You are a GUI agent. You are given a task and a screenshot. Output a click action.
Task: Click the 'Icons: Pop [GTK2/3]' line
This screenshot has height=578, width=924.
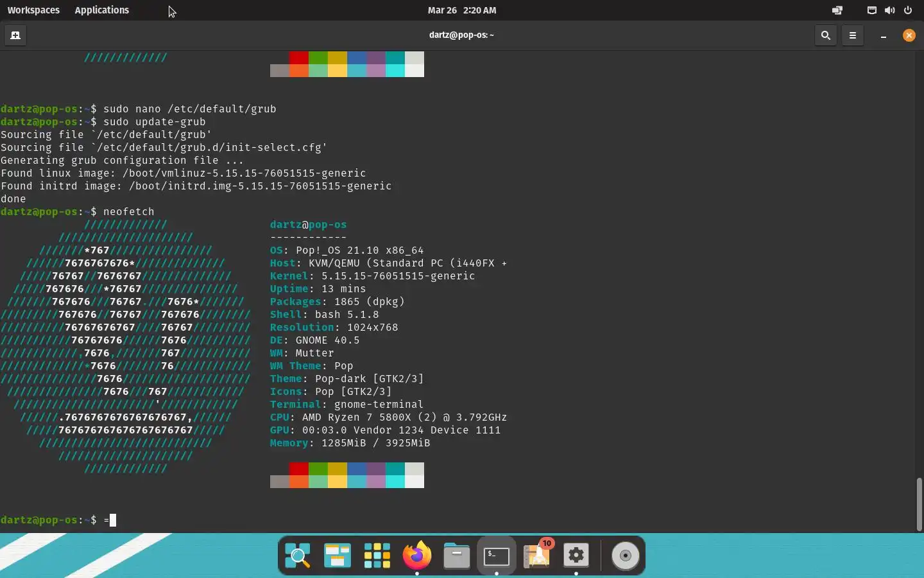pos(331,392)
